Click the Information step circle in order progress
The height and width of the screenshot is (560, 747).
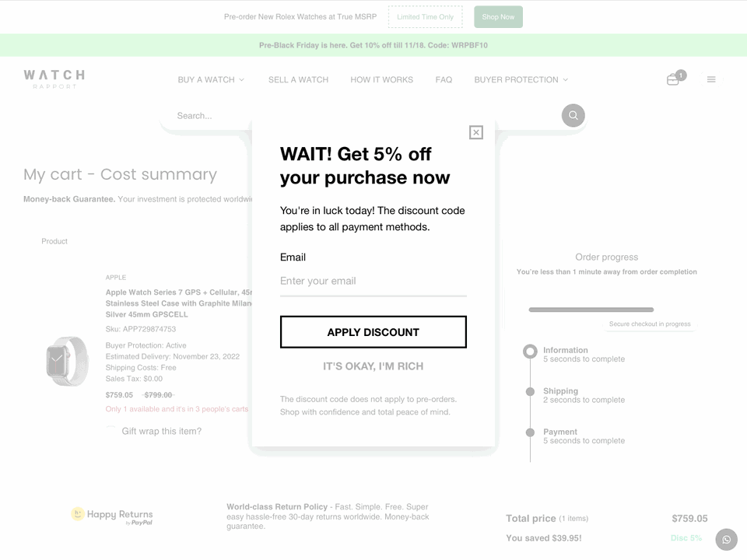click(531, 351)
